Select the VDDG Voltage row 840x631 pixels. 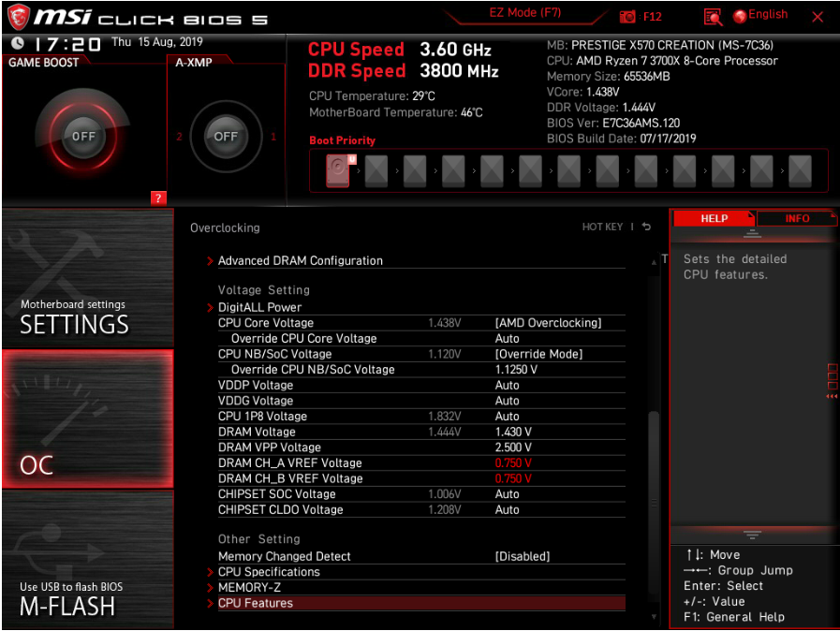click(x=421, y=401)
